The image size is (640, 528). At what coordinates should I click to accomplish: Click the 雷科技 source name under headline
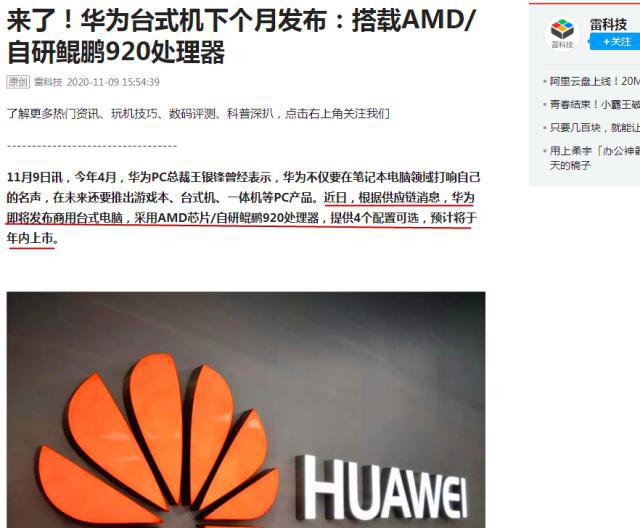pos(48,82)
